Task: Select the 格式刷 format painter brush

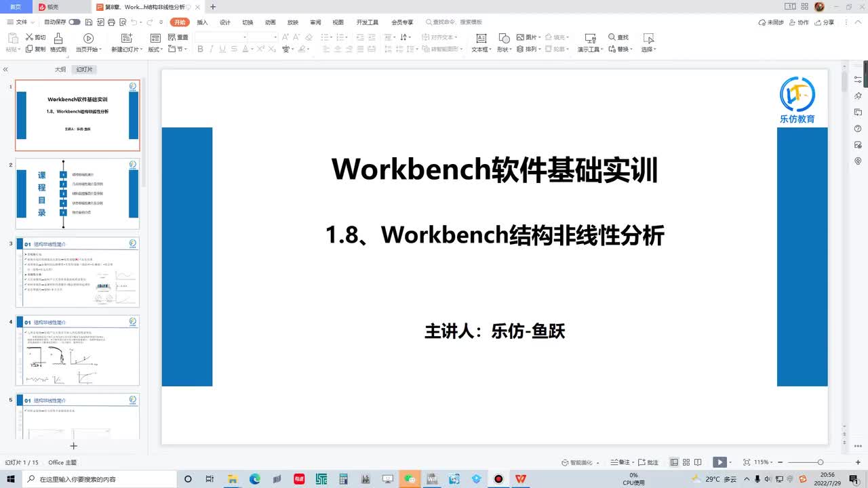Action: click(x=58, y=43)
